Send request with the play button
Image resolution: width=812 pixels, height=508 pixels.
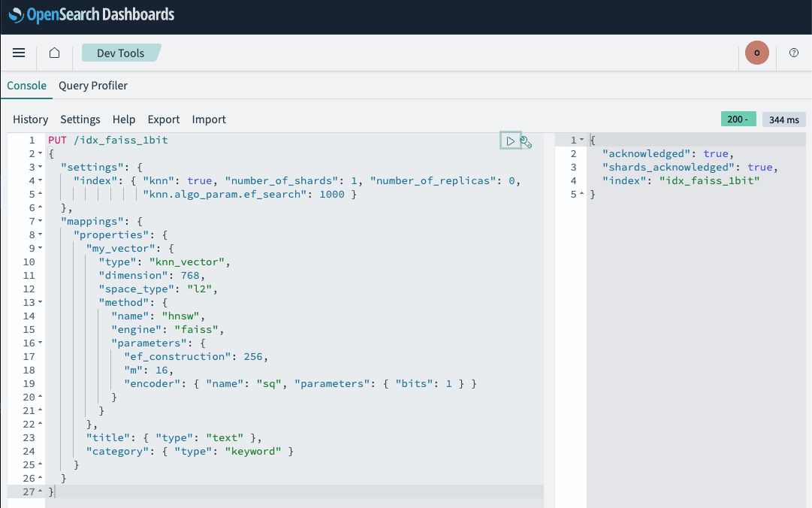pyautogui.click(x=511, y=141)
